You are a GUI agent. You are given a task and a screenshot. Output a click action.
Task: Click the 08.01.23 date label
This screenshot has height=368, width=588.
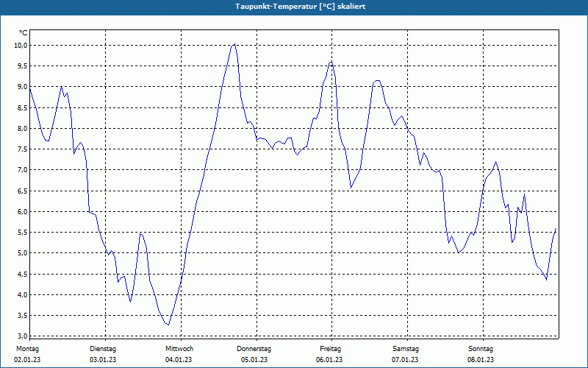coord(481,360)
